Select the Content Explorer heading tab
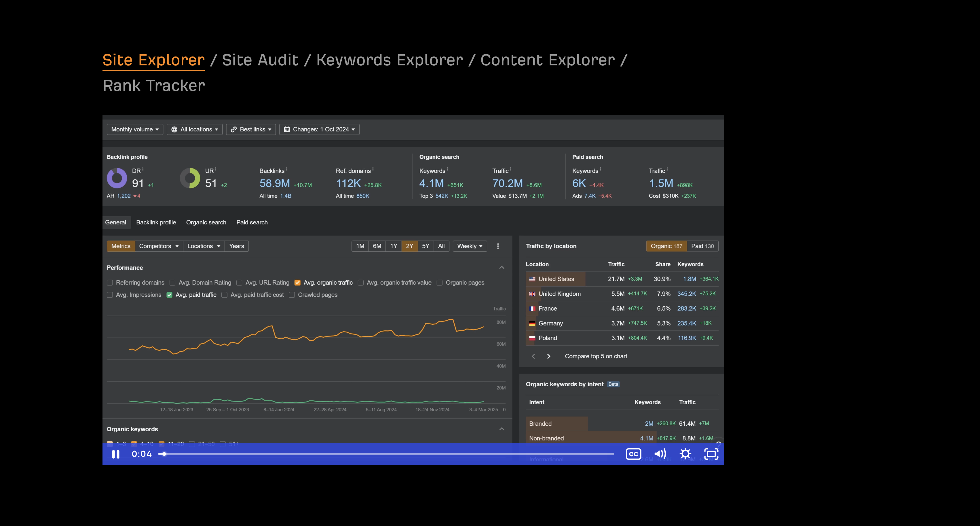 [x=548, y=60]
